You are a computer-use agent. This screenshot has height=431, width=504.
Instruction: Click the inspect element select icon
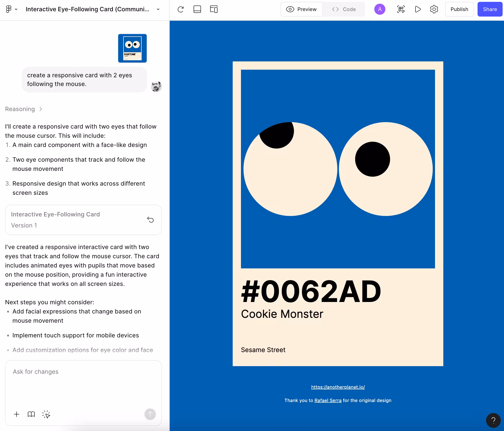401,9
